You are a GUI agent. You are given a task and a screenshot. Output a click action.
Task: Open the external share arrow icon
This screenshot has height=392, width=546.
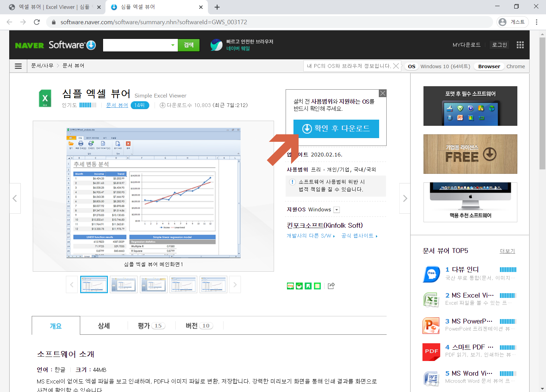click(x=331, y=286)
